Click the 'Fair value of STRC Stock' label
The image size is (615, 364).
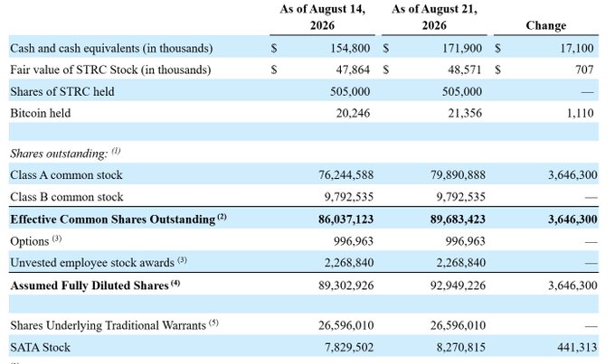(x=74, y=70)
